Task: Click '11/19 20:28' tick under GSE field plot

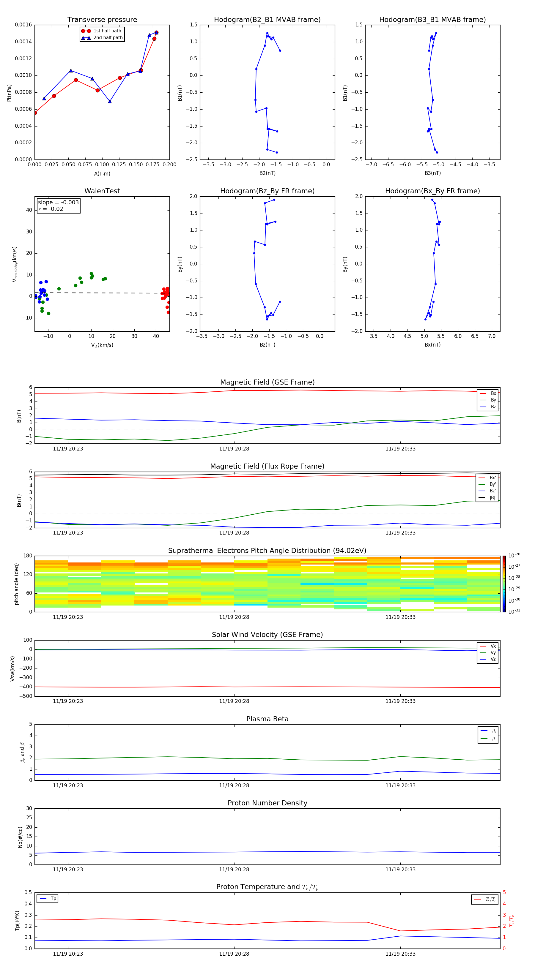Action: [x=234, y=449]
